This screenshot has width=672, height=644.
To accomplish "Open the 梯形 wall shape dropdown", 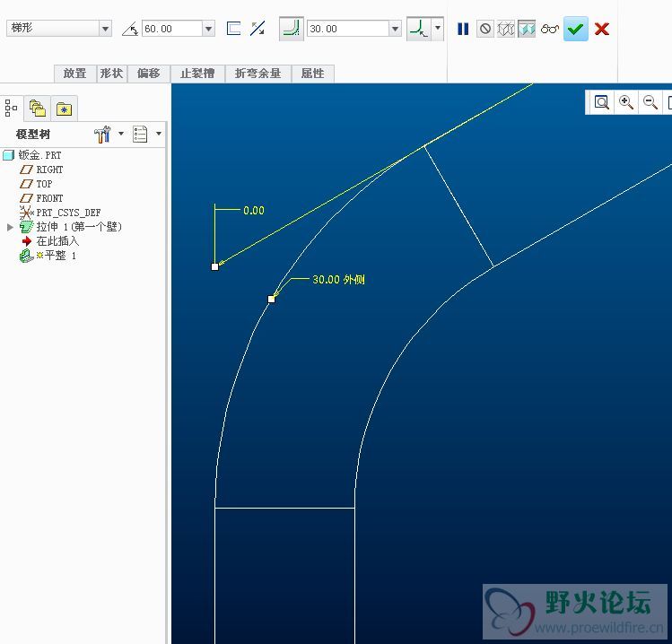I will 105,29.
